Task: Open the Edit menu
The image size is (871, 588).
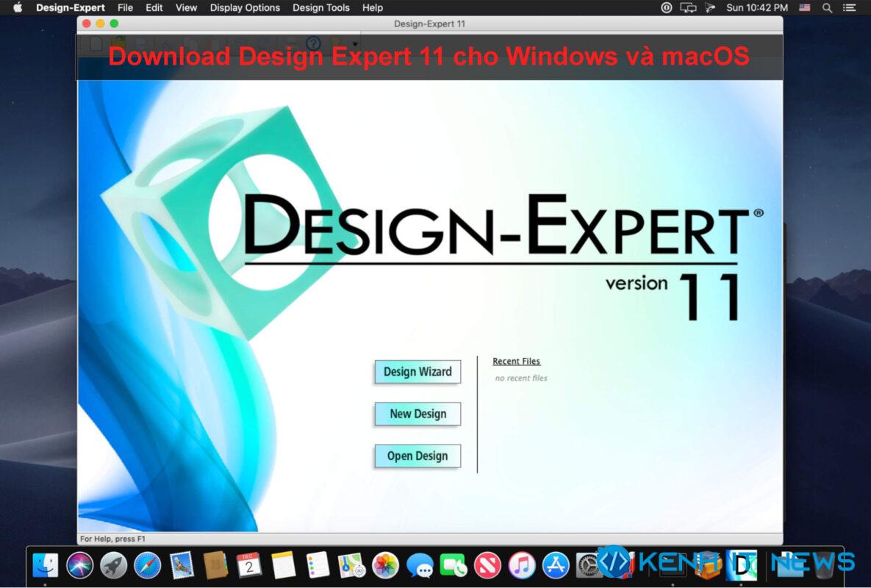Action: [x=154, y=8]
